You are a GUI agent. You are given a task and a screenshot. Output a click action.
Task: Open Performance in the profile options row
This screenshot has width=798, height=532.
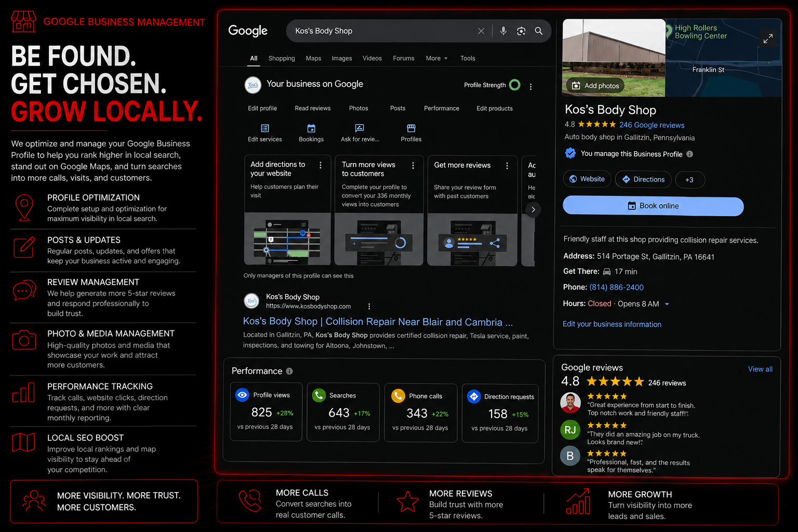[442, 109]
